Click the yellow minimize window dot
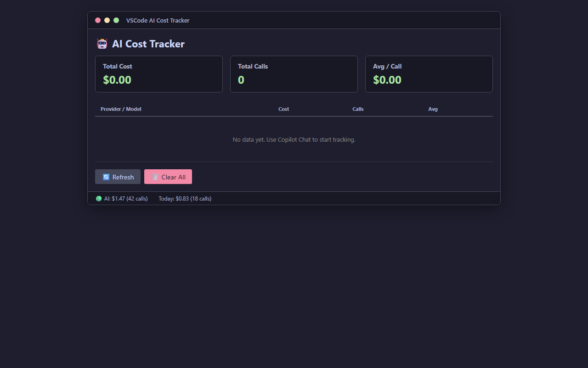Image resolution: width=588 pixels, height=368 pixels. (107, 20)
